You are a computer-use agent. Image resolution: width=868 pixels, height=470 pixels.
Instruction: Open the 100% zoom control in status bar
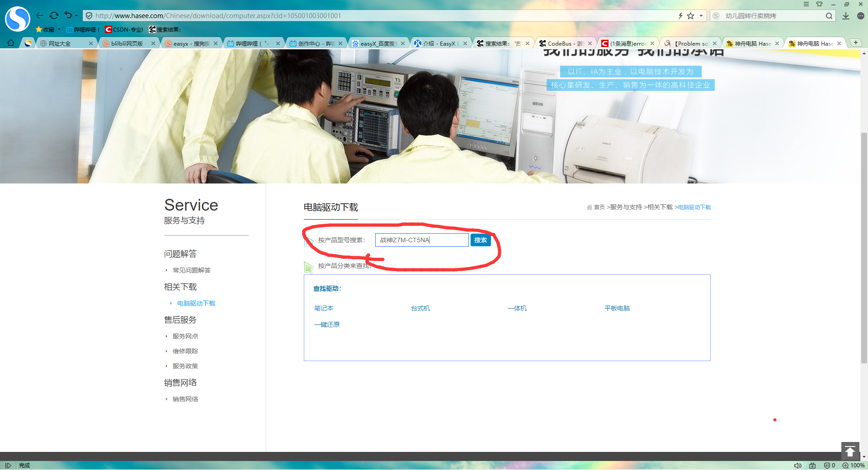[854, 465]
